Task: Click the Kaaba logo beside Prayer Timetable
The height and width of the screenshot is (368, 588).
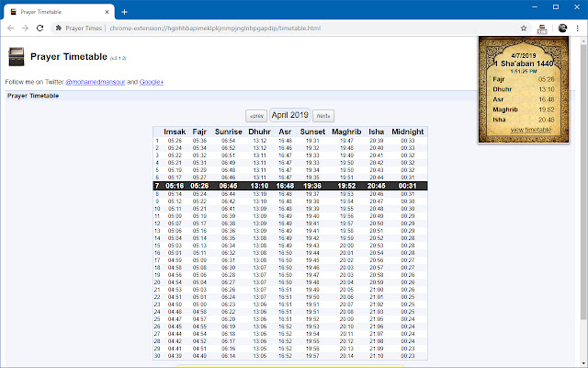Action: coord(16,59)
